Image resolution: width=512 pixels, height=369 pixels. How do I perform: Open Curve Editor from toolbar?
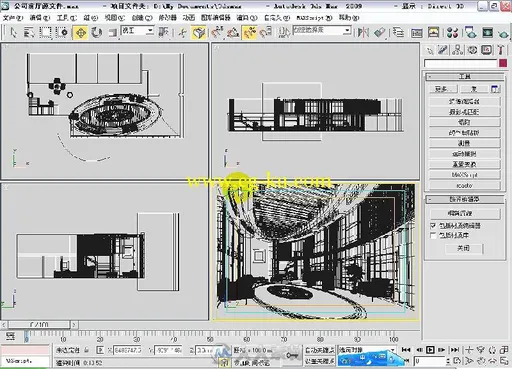tap(417, 32)
